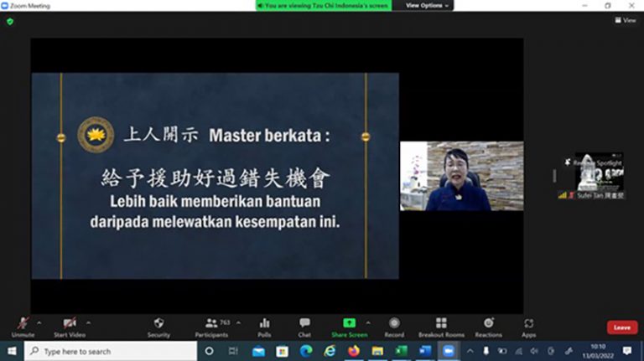The height and width of the screenshot is (361, 644).
Task: Open the Reactions menu
Action: click(488, 323)
